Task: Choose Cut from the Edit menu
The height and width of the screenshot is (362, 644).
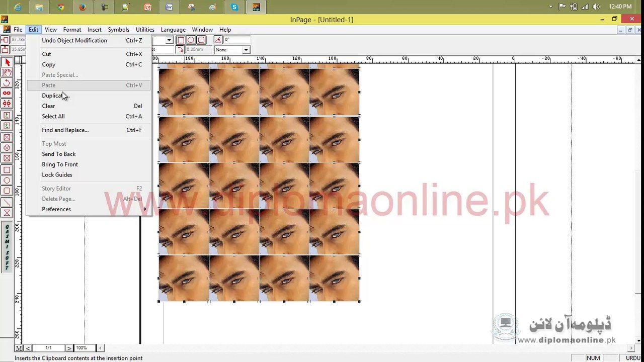Action: [x=89, y=54]
